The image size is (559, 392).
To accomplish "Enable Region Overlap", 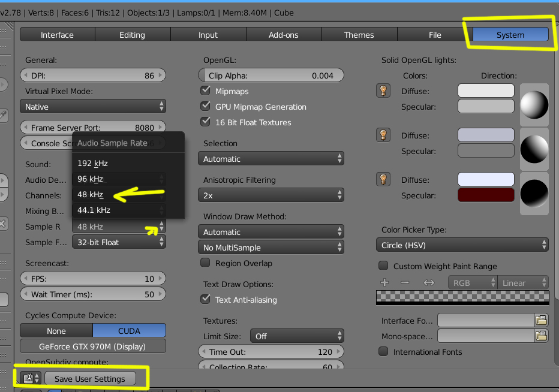I will pyautogui.click(x=205, y=263).
